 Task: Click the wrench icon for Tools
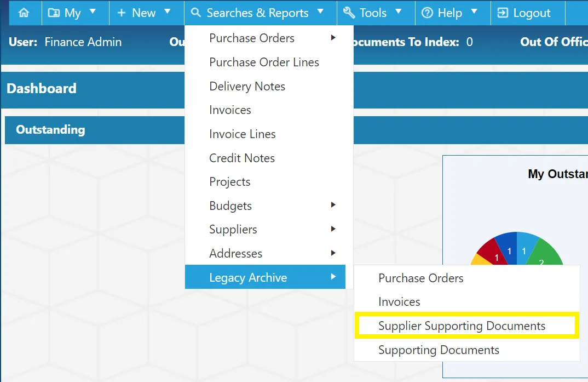pos(349,13)
